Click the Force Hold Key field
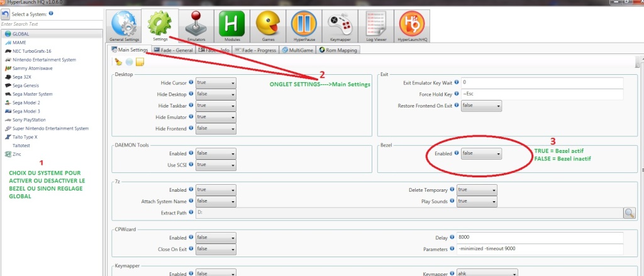This screenshot has height=276, width=644. [x=542, y=94]
